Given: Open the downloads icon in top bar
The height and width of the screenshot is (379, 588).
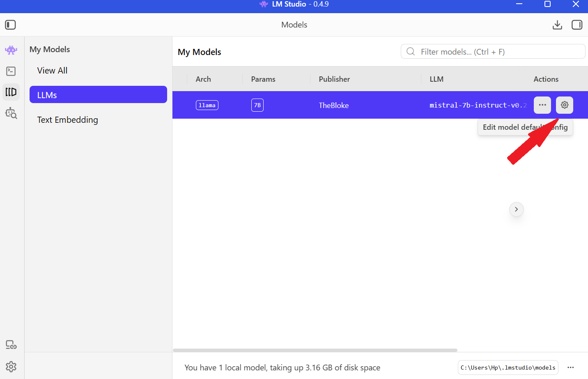Looking at the screenshot, I should point(557,25).
